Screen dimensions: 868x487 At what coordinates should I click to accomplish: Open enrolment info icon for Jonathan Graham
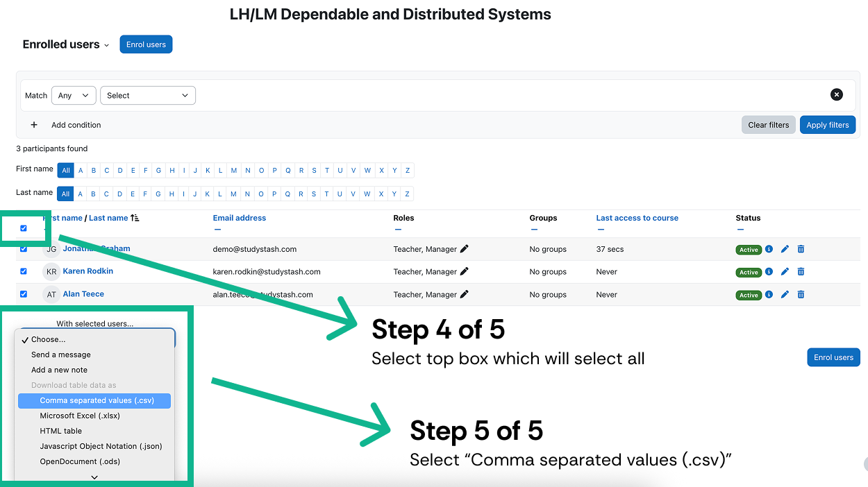coord(769,249)
